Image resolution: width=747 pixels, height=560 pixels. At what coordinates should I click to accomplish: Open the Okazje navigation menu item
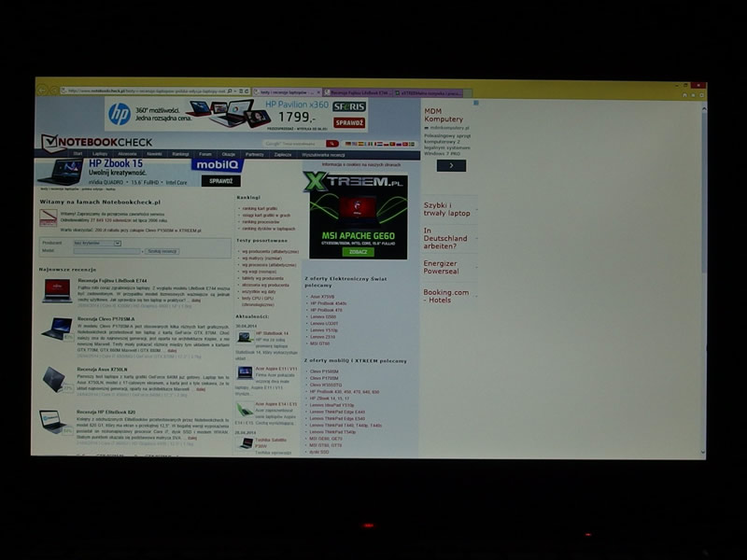coord(228,154)
